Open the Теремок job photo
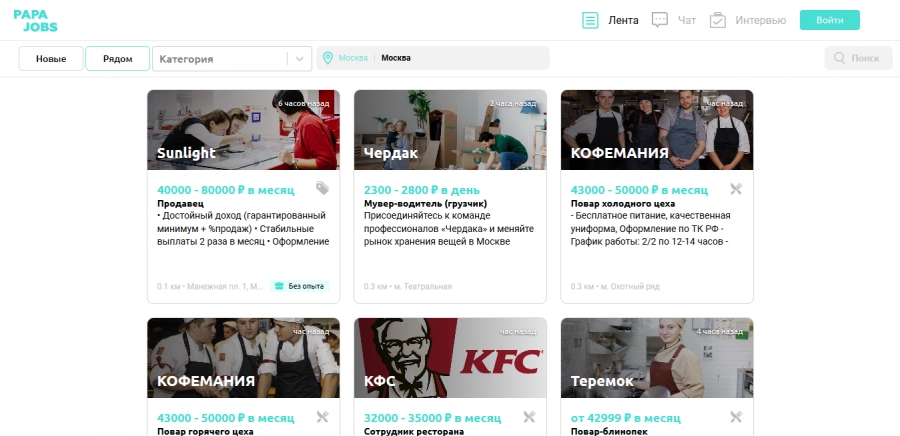900x436 pixels. 657,358
